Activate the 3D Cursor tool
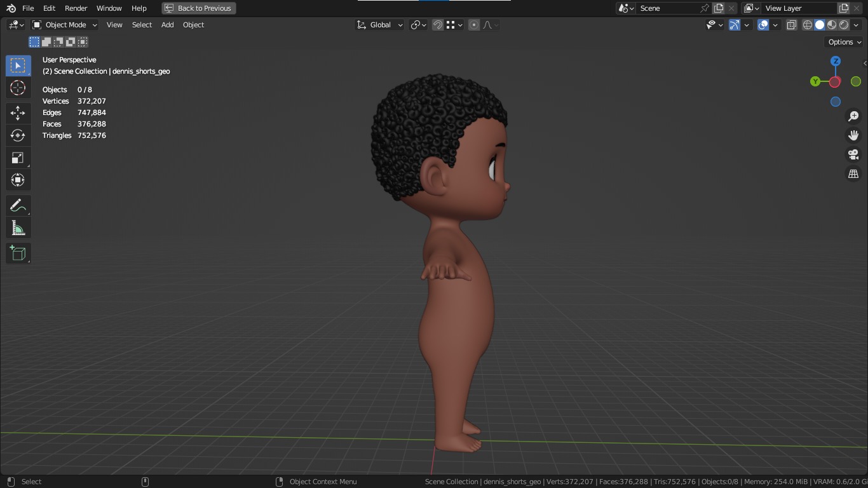 pos(18,88)
